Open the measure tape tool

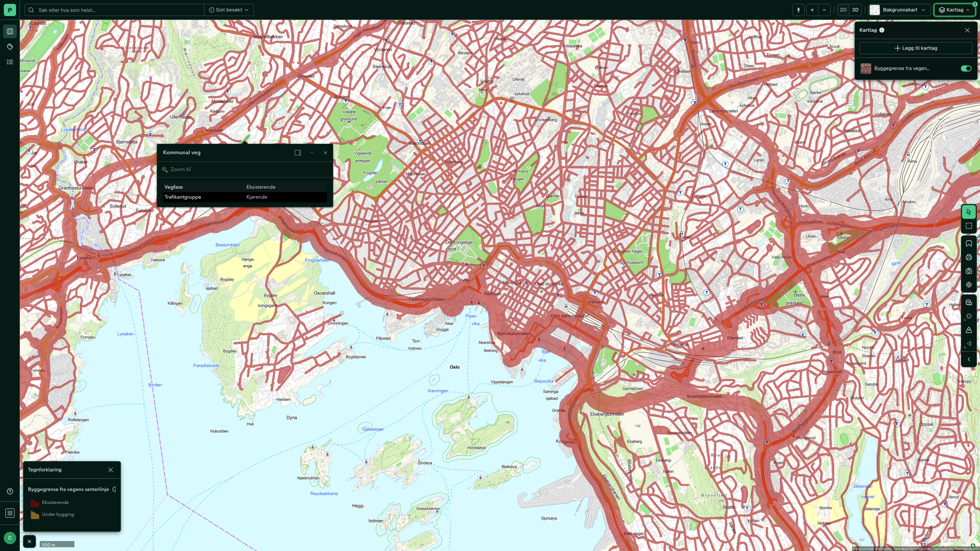pyautogui.click(x=969, y=302)
